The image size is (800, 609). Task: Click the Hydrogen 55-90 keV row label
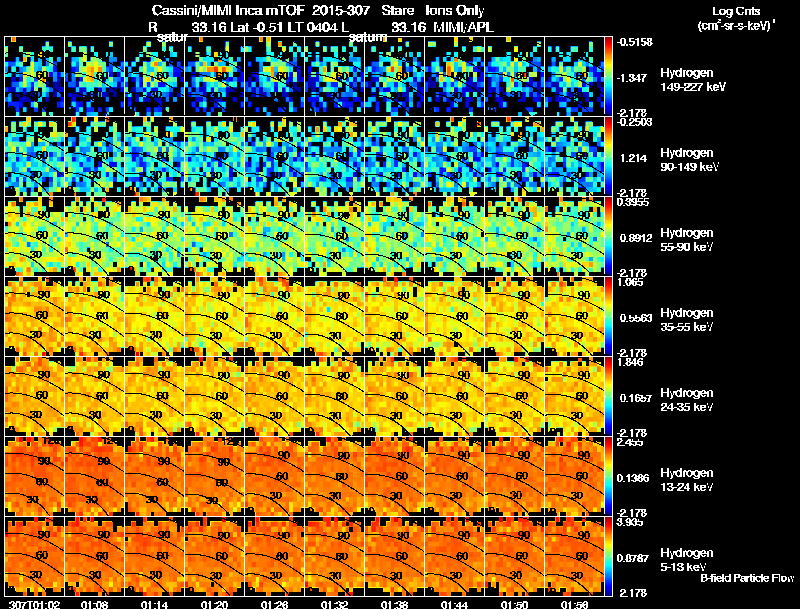point(686,240)
